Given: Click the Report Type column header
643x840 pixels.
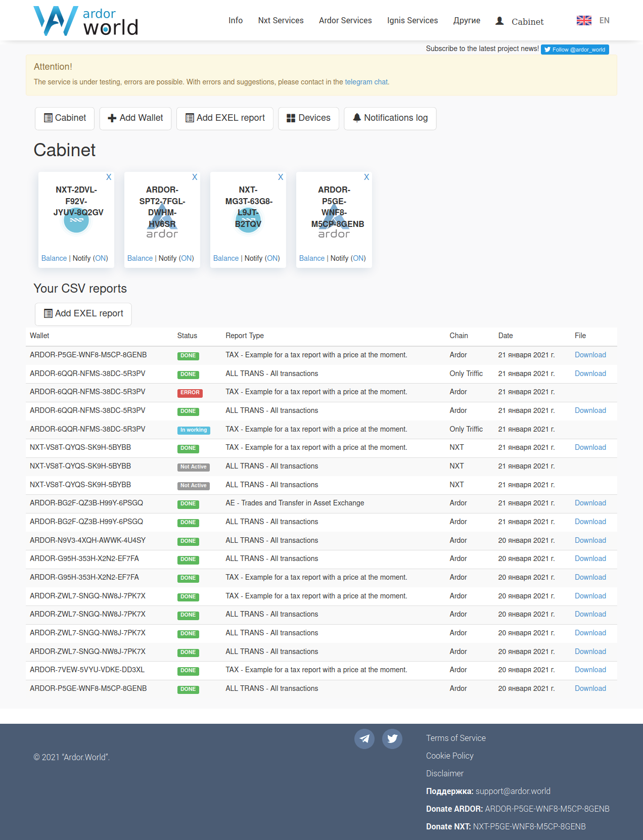Looking at the screenshot, I should coord(245,336).
